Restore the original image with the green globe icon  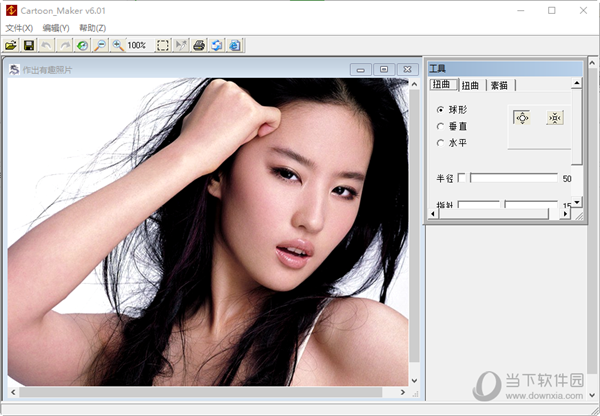(83, 45)
